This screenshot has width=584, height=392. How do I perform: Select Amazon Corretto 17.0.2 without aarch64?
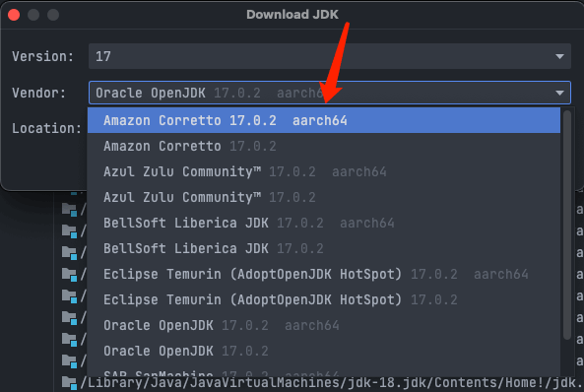pos(324,146)
